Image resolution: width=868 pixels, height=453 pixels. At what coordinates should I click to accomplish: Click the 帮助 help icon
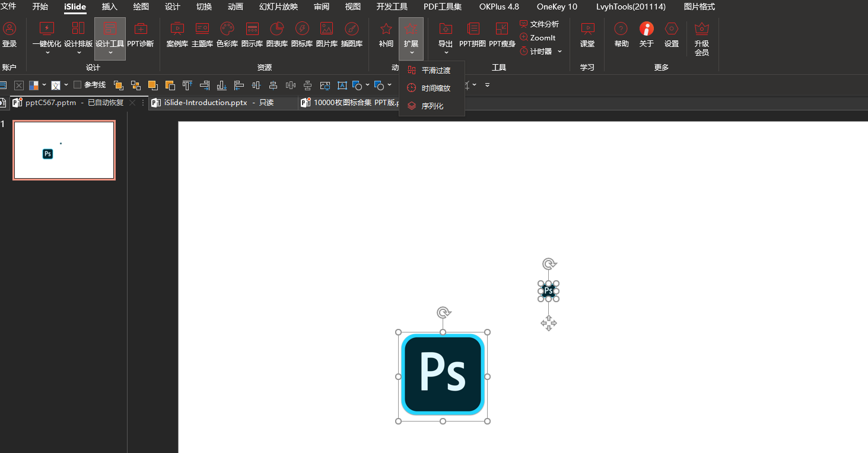[x=621, y=34]
